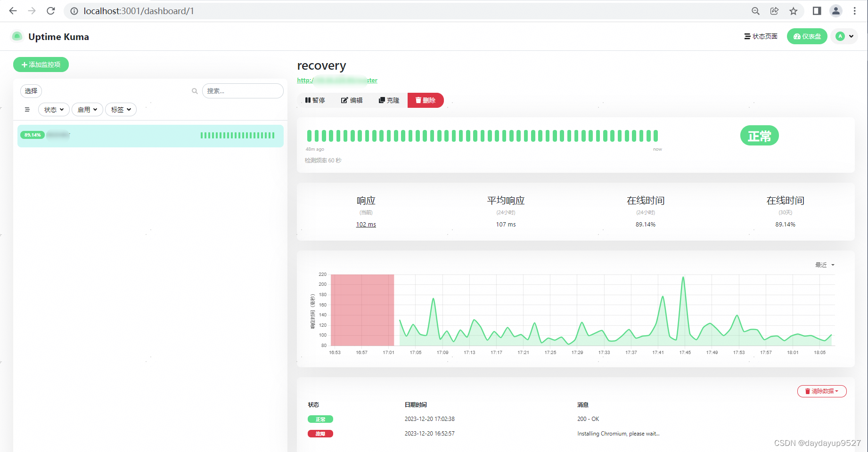Click the 添加监控项 add monitor button
The height and width of the screenshot is (452, 868).
point(41,65)
